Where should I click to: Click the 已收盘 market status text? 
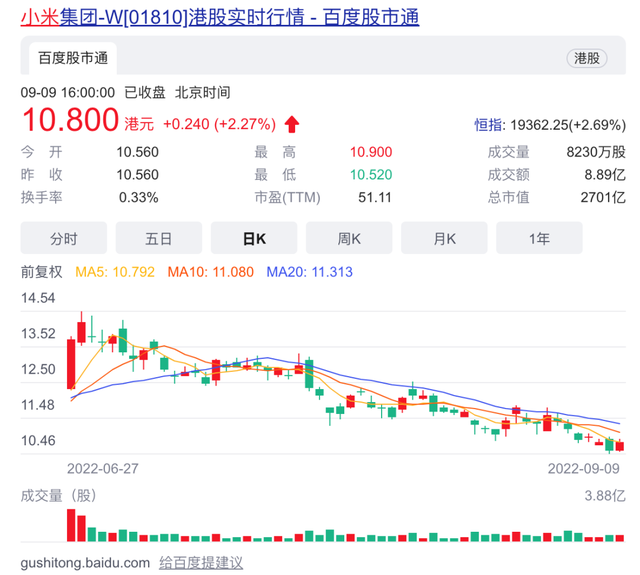(145, 93)
